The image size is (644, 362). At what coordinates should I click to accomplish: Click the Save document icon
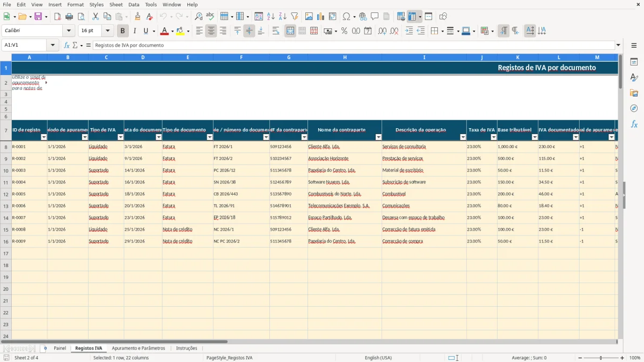tap(38, 17)
